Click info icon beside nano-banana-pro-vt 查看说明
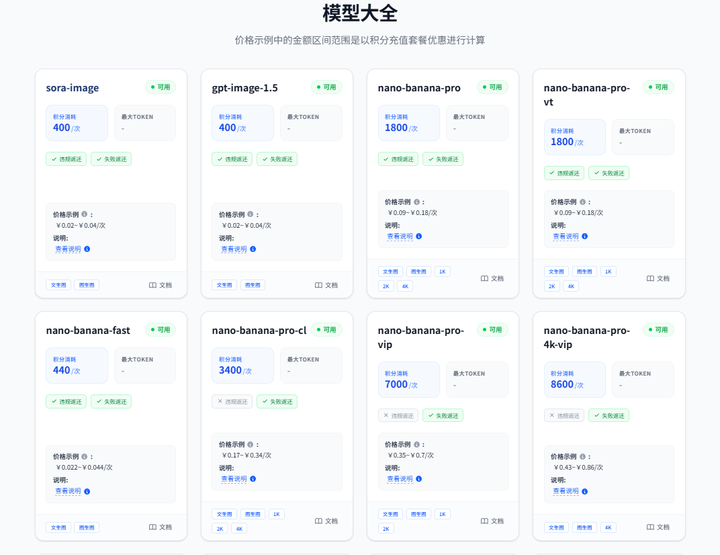This screenshot has height=555, width=720. coord(585,236)
